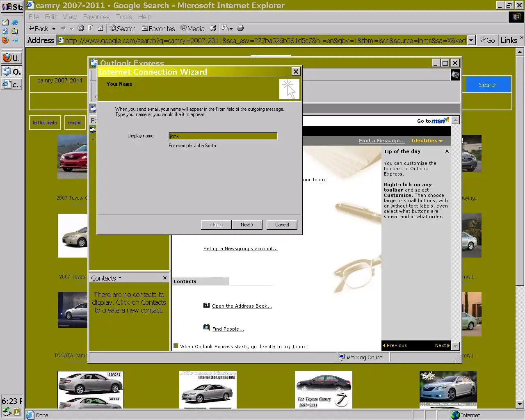Screen dimensions: 525x420
Task: Open the address bar URL dropdown
Action: [471, 40]
